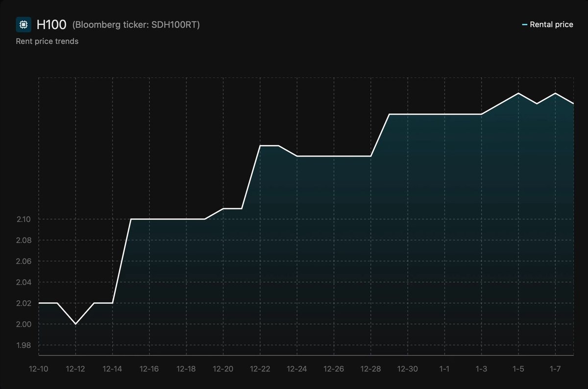Toggle the Rental price series visibility
Screen dimensions: 588x389
548,24
